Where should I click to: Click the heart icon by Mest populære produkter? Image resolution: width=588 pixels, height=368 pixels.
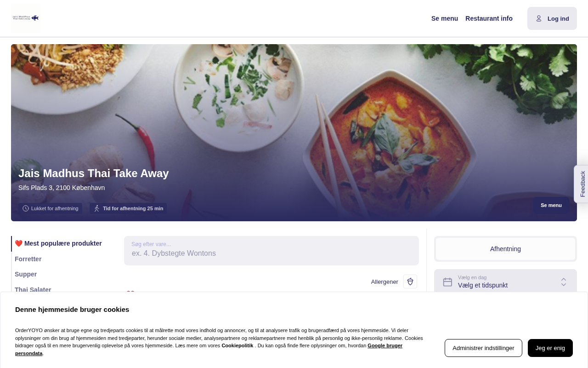pos(19,243)
